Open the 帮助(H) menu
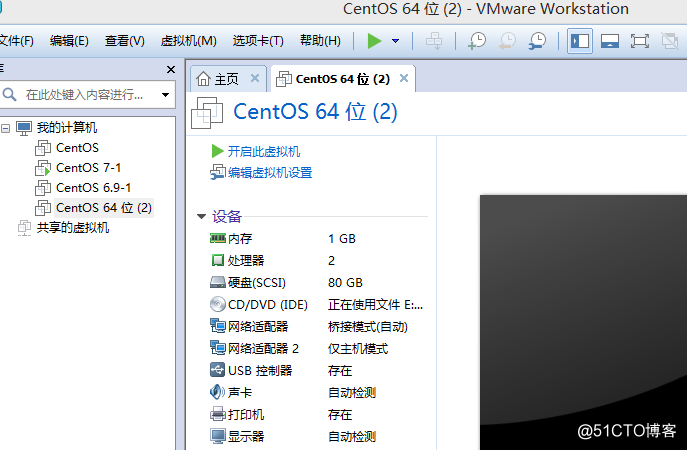687x450 pixels. pos(320,41)
